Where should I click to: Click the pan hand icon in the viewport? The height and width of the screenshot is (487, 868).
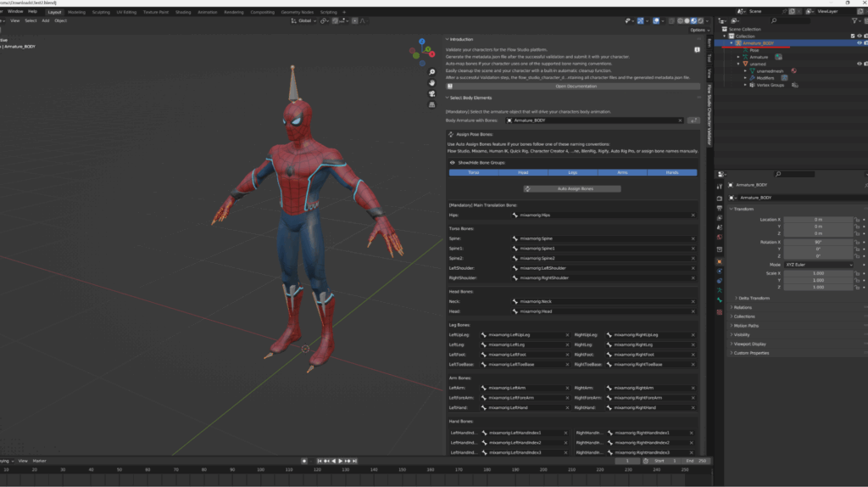[431, 82]
